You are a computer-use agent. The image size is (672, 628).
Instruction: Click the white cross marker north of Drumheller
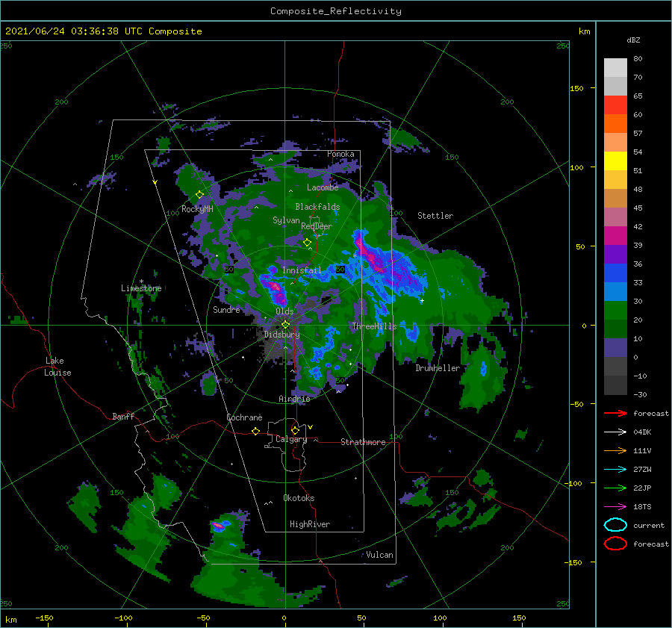(x=422, y=300)
